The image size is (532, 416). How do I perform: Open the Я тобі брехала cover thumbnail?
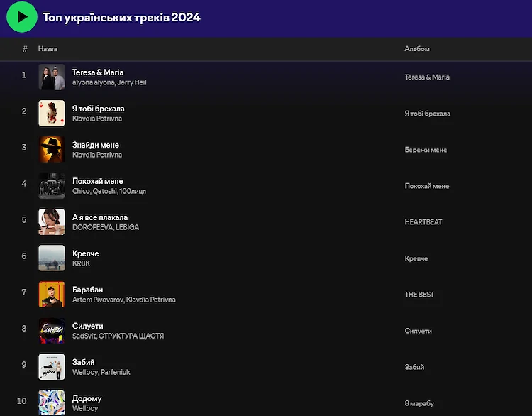[x=52, y=113]
